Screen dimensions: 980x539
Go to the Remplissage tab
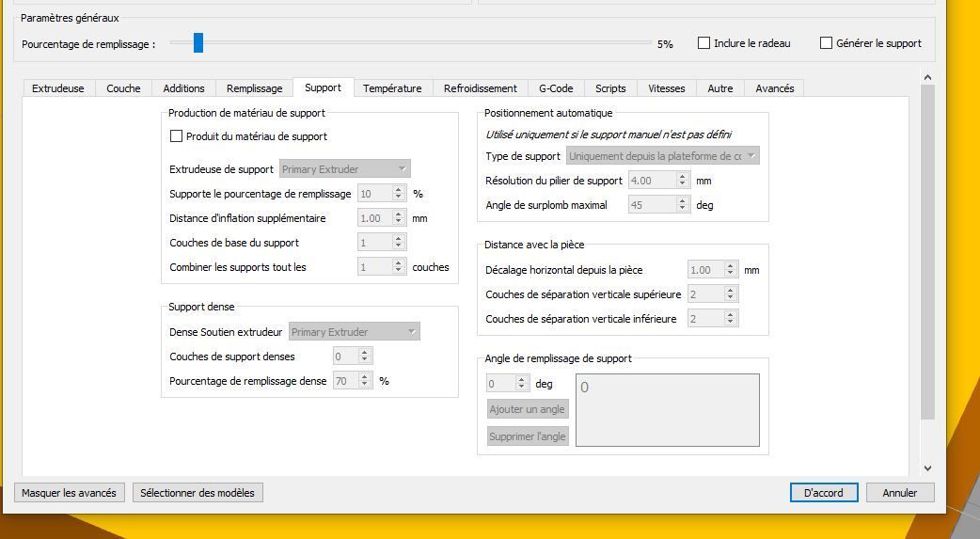[254, 88]
